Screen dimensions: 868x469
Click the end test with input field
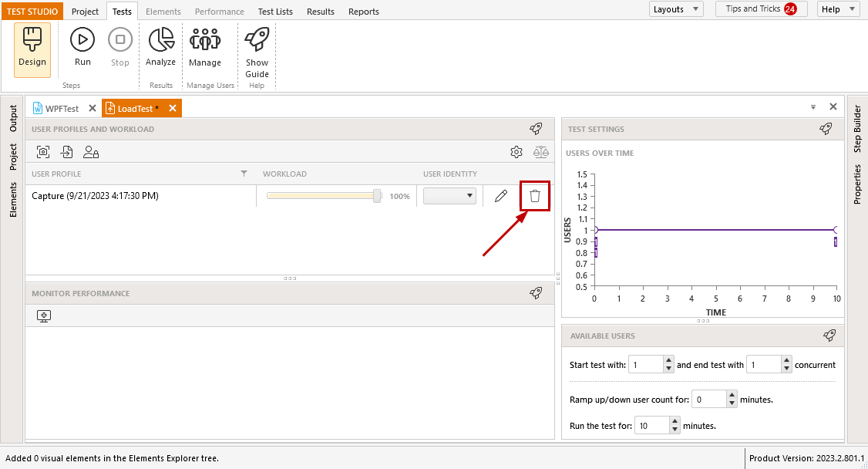764,364
